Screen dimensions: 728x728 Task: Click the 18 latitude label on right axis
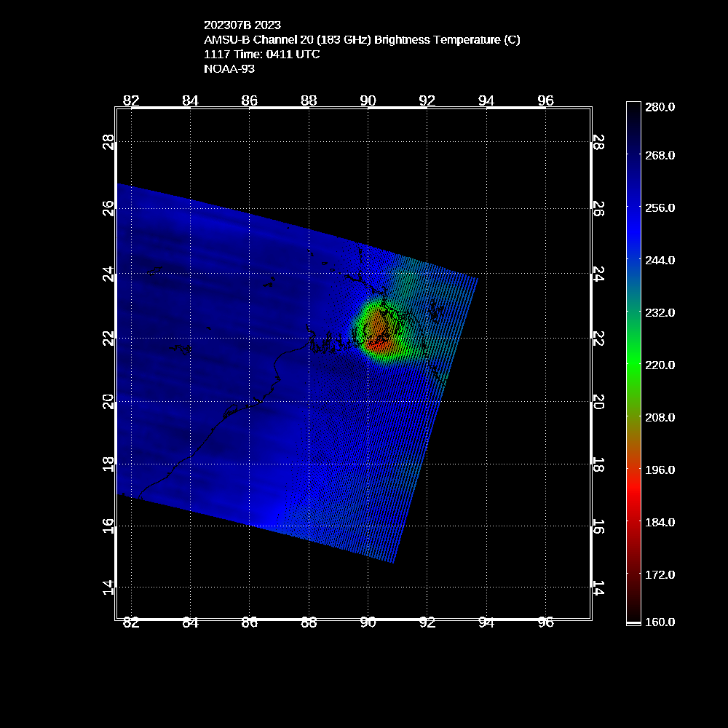click(x=598, y=464)
